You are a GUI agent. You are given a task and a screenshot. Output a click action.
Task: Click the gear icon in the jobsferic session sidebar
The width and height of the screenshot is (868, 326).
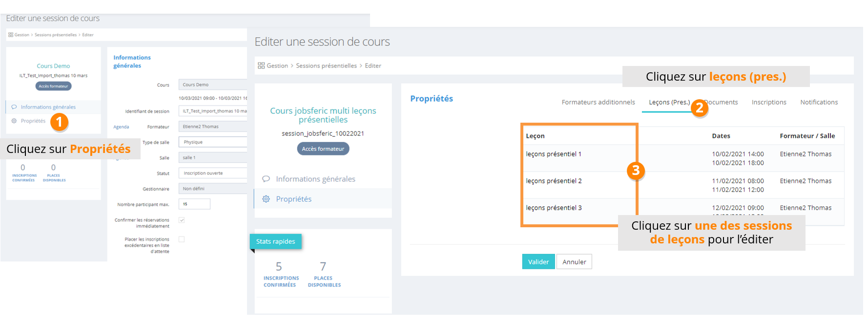[x=266, y=199]
